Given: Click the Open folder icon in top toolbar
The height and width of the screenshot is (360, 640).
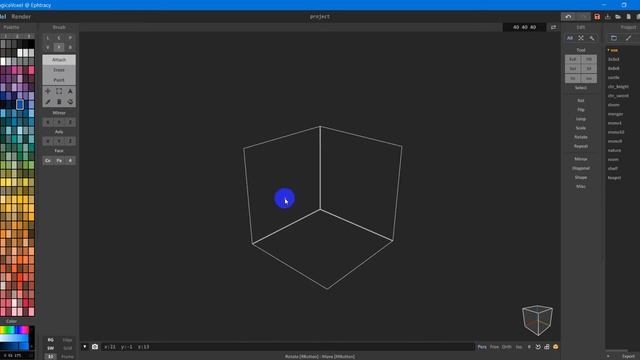Looking at the screenshot, I should pyautogui.click(x=618, y=17).
